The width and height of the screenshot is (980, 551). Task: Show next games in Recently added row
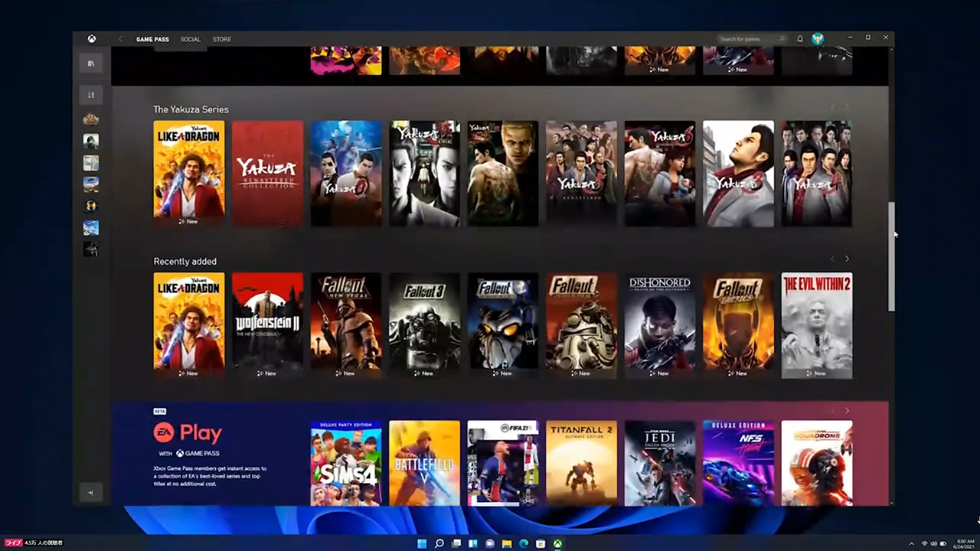[x=847, y=259]
